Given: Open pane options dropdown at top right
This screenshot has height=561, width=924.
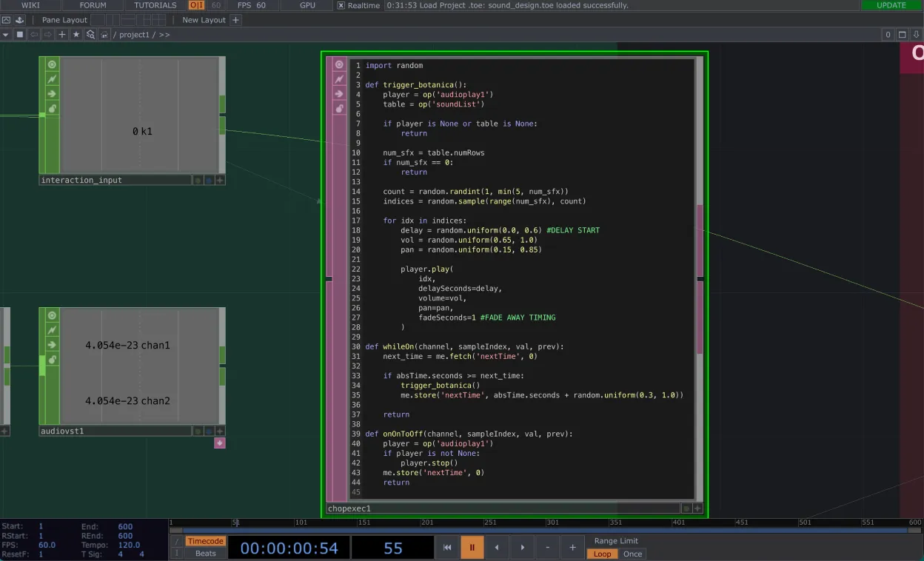Looking at the screenshot, I should (x=917, y=35).
